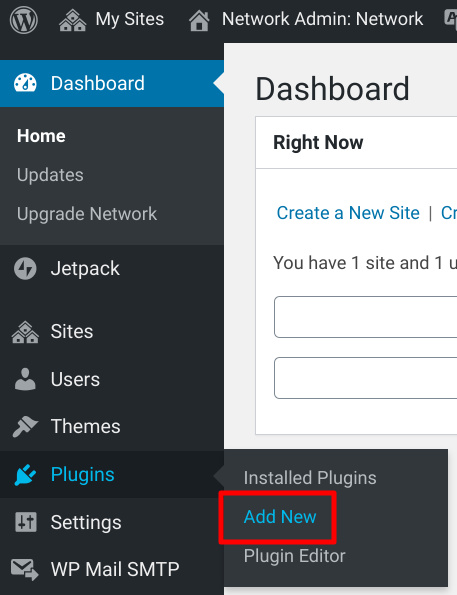Open Upgrade Network page

pyautogui.click(x=87, y=214)
